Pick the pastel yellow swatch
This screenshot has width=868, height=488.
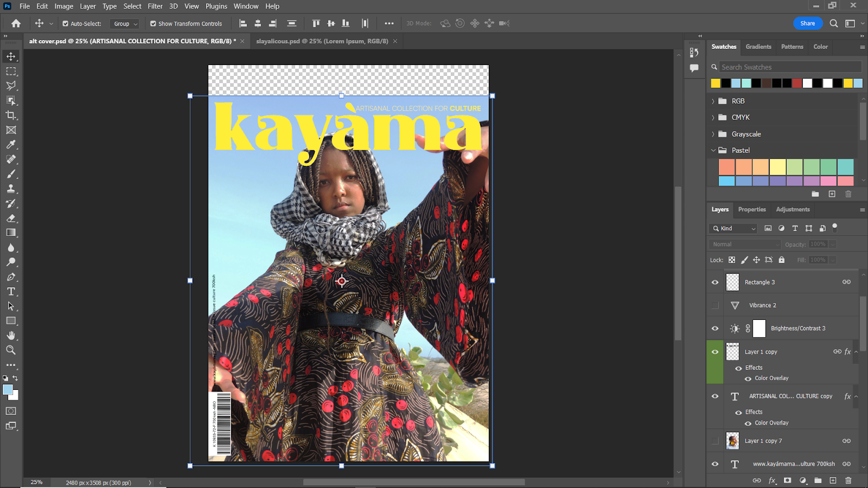(x=777, y=167)
